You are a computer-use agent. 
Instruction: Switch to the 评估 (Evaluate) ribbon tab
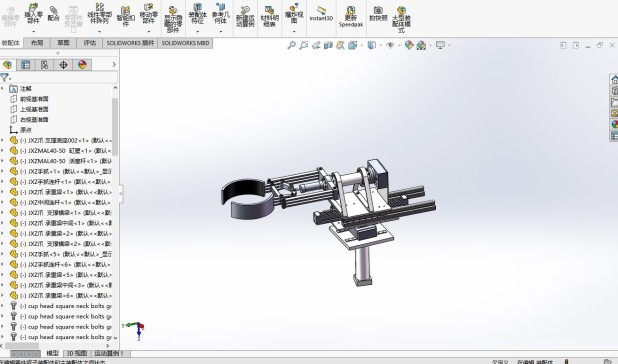(x=90, y=43)
